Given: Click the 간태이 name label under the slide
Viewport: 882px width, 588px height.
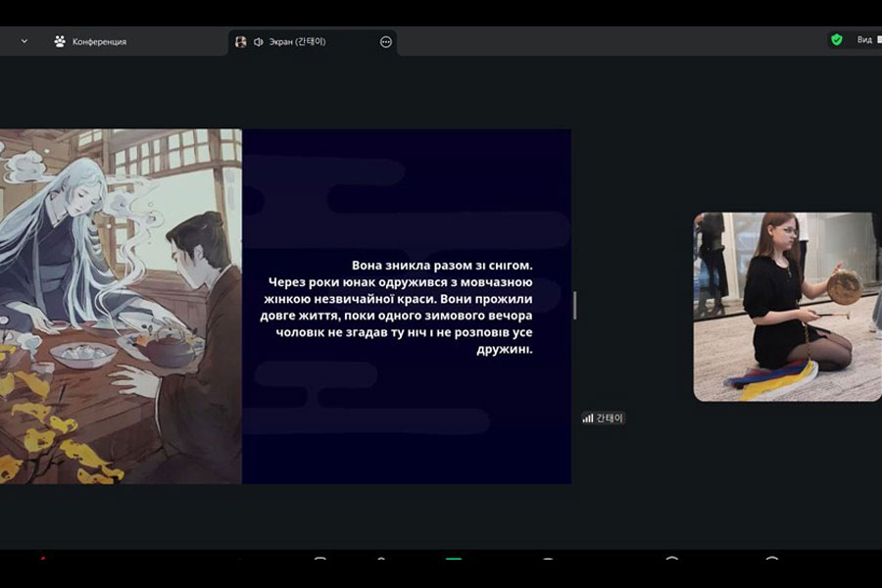Looking at the screenshot, I should (x=610, y=417).
